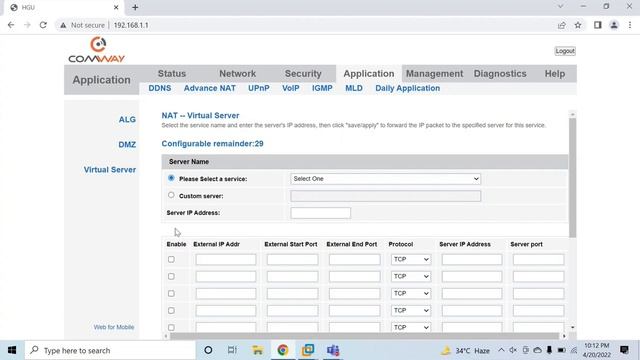Viewport: 640px width, 360px height.
Task: Open the ALG sidebar link
Action: coord(127,120)
